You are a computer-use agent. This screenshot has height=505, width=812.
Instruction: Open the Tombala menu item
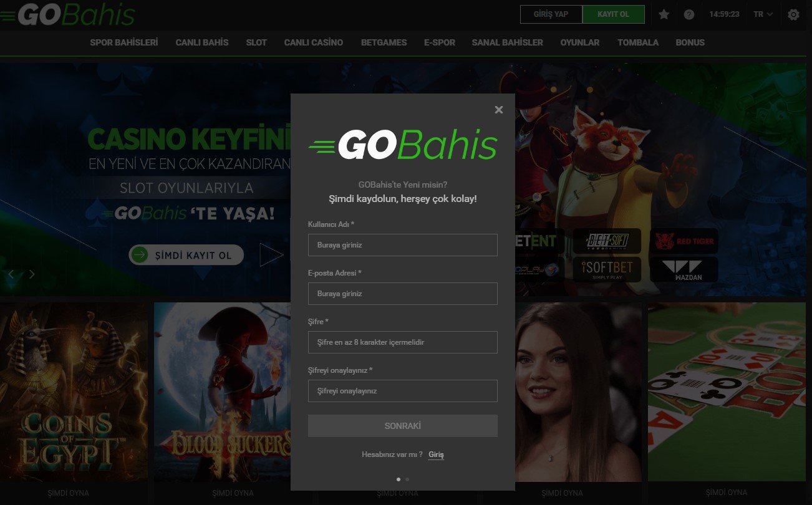coord(638,42)
